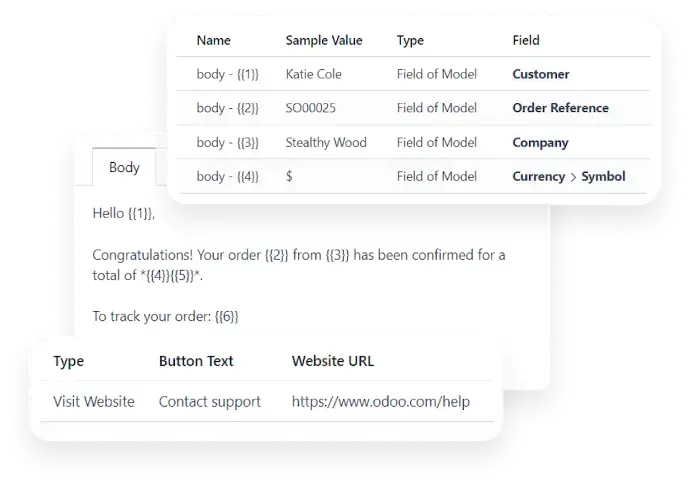The image size is (690, 485).
Task: Open the https://www.odoo.com/help URL
Action: click(381, 401)
